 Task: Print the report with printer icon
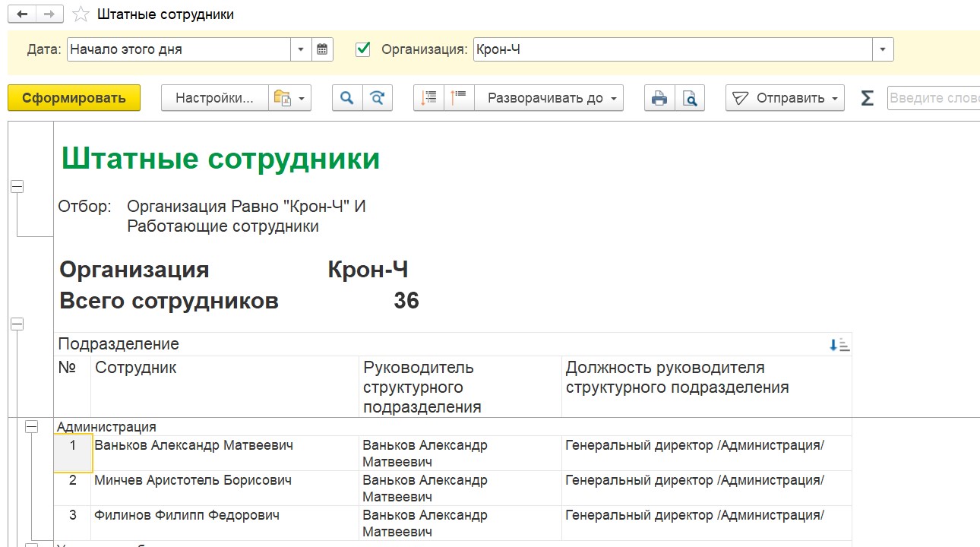coord(659,98)
